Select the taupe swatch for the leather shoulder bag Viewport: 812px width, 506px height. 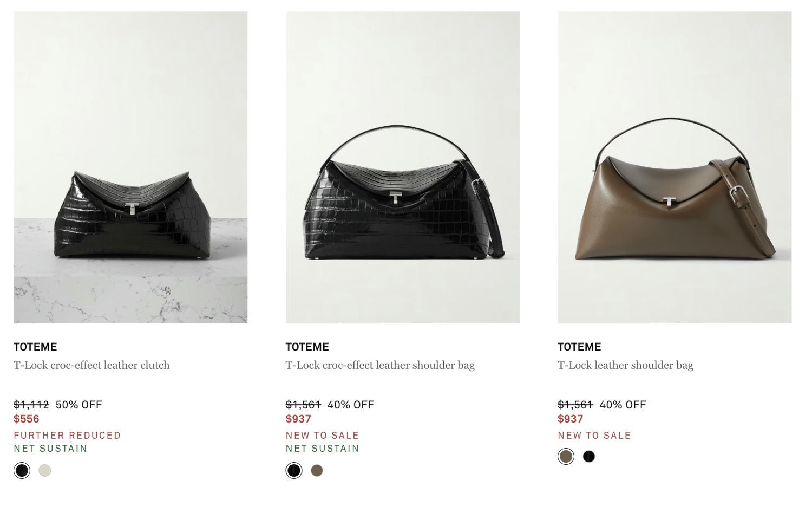566,456
